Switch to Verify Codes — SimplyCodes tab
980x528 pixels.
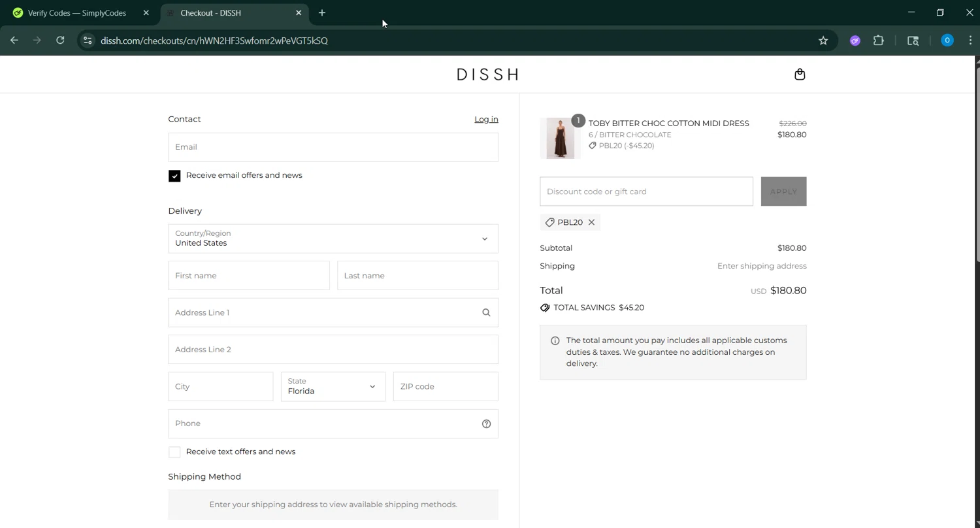pos(78,13)
